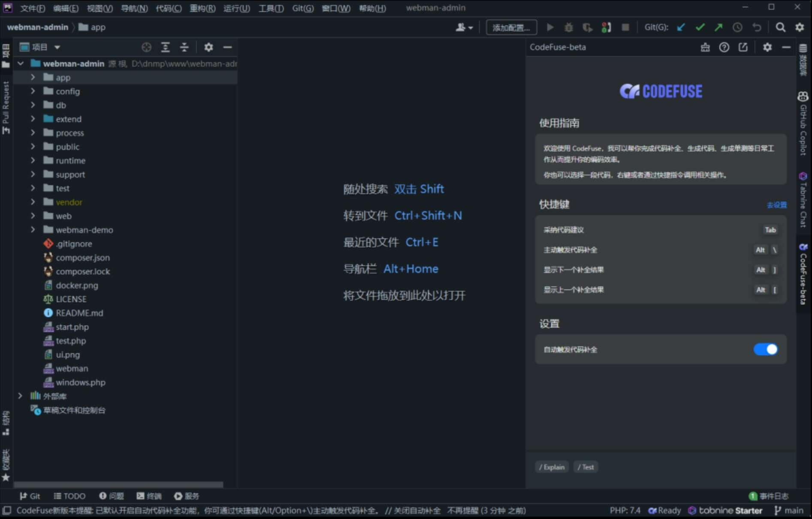Viewport: 812px width, 519px height.
Task: Open the 终端 (Terminal) tool window
Action: click(x=149, y=496)
